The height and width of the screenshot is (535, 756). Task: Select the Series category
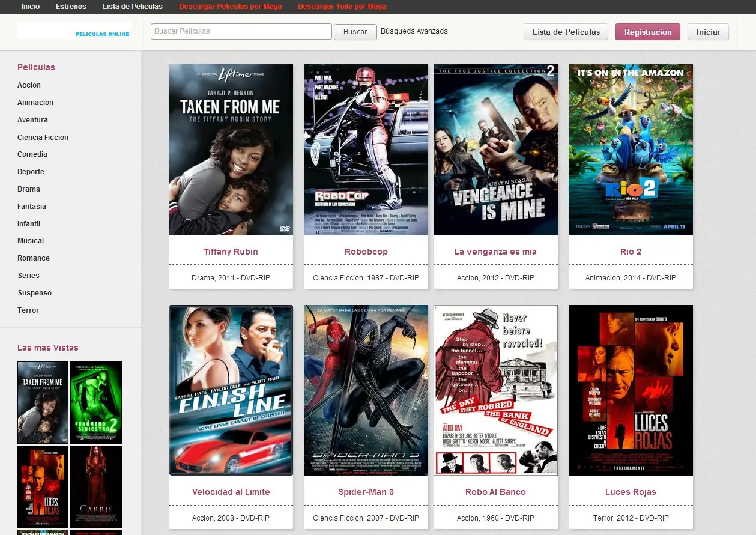[x=29, y=276]
